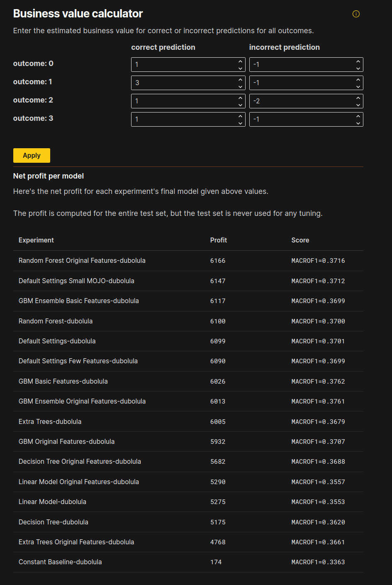The height and width of the screenshot is (585, 392).
Task: Increment the correct prediction value for outcome 1
Action: click(x=240, y=80)
